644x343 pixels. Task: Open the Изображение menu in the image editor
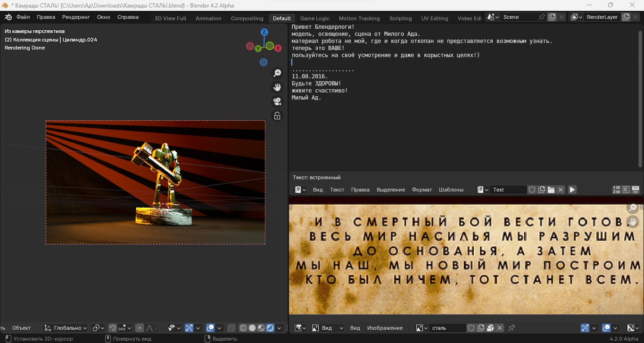[385, 328]
